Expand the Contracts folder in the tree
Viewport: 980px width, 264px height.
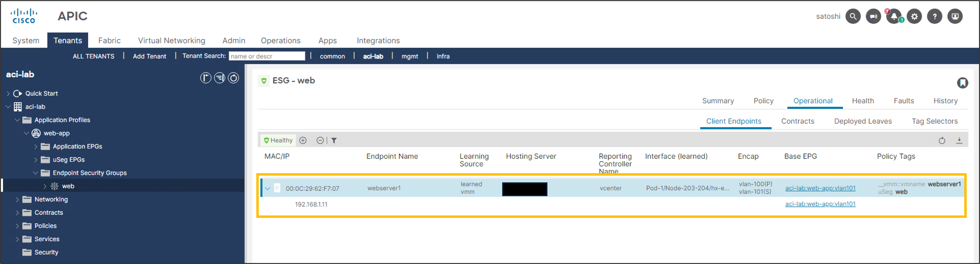17,213
